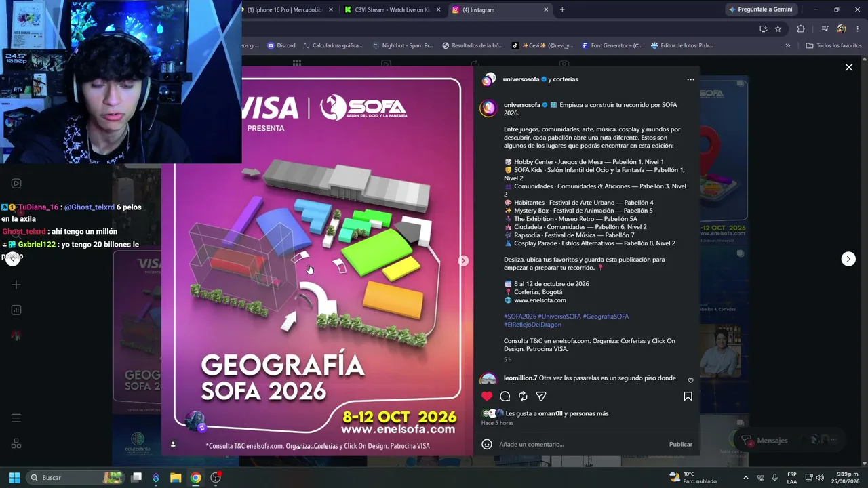Click the universosofa header profile picture

tap(488, 79)
